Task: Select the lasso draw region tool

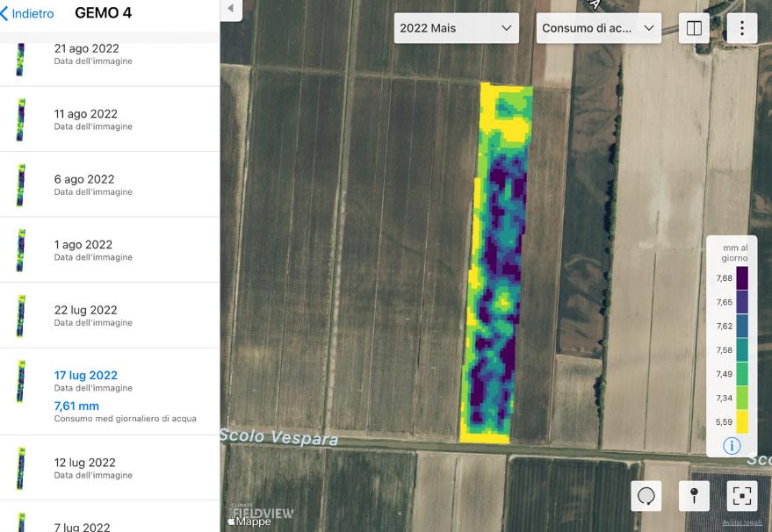Action: click(646, 496)
